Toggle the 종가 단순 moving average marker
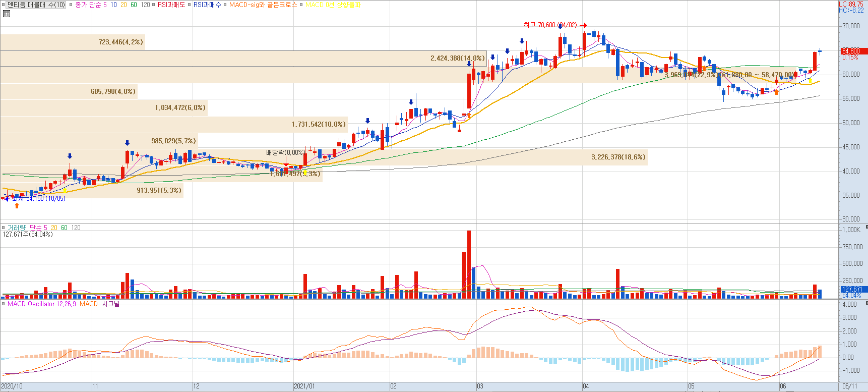 click(71, 5)
